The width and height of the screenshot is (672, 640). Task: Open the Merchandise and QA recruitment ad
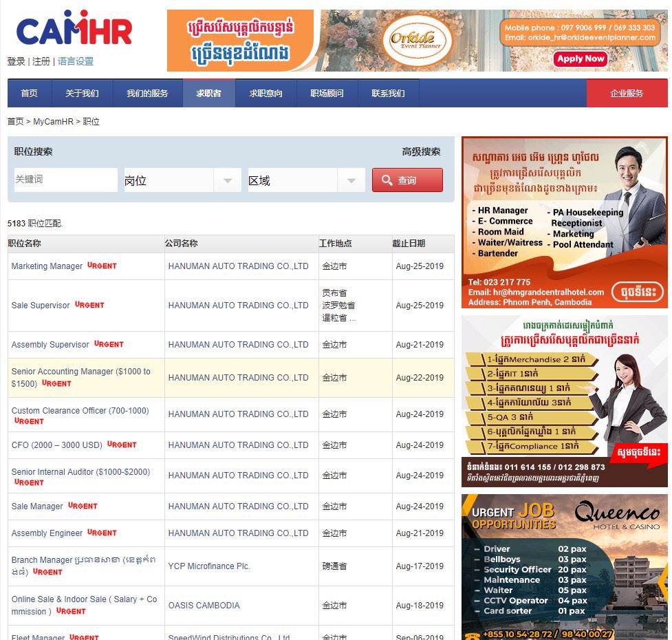(565, 401)
